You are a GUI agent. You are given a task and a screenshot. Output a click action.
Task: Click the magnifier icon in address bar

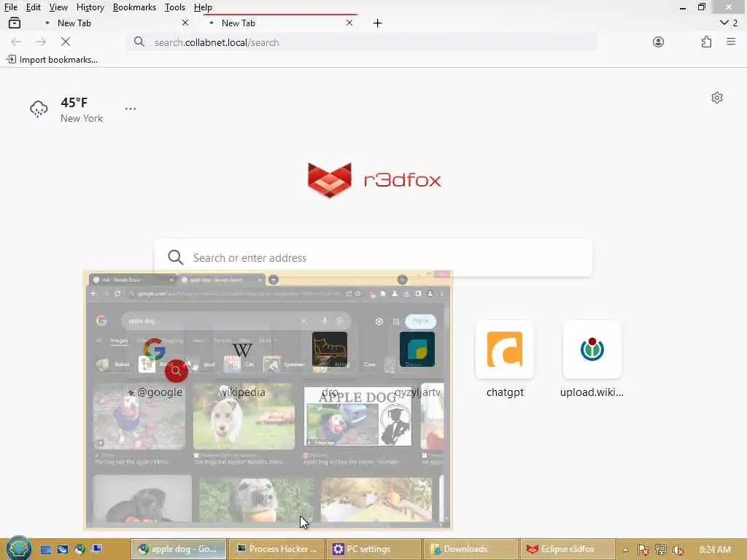pos(139,42)
